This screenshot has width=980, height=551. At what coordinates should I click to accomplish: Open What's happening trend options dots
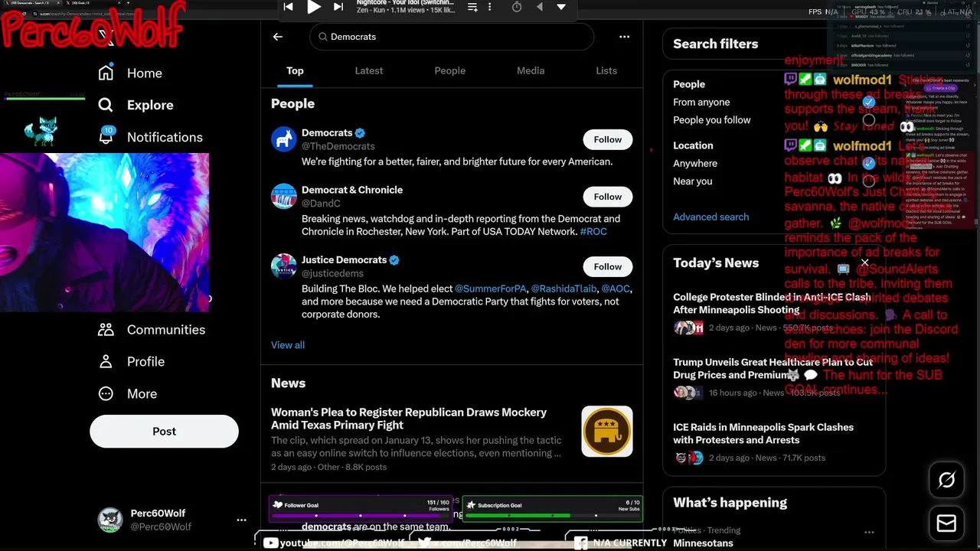pyautogui.click(x=869, y=532)
